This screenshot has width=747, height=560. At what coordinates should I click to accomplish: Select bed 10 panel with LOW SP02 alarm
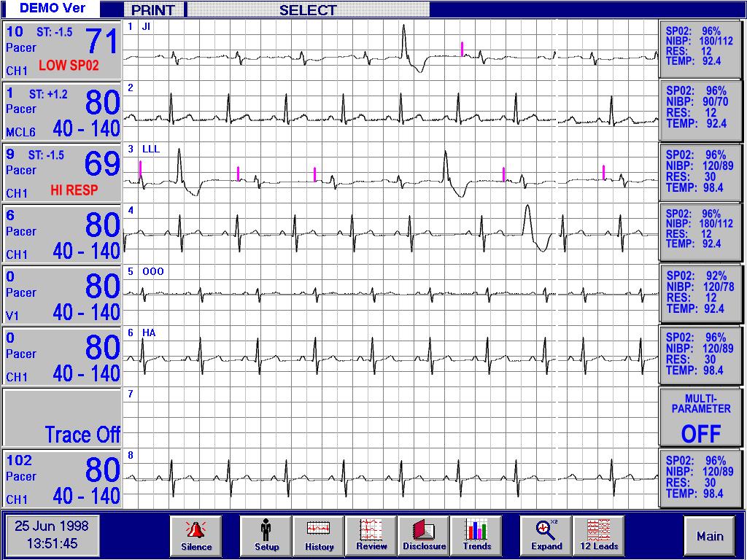click(x=62, y=50)
